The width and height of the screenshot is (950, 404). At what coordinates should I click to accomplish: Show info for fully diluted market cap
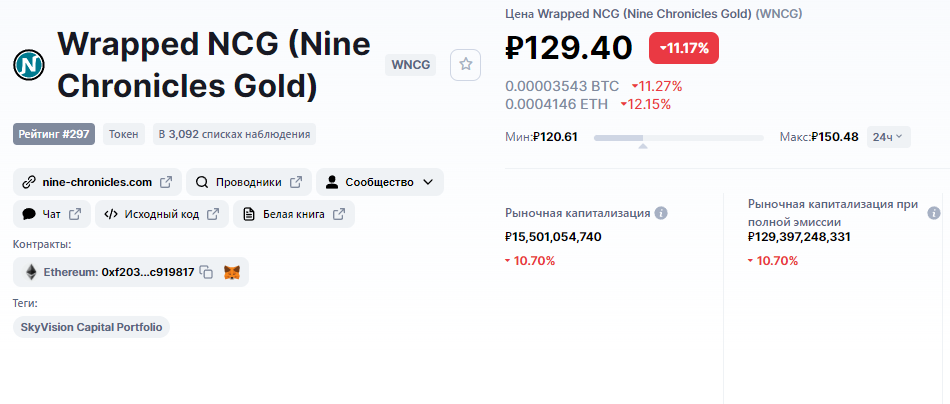934,213
